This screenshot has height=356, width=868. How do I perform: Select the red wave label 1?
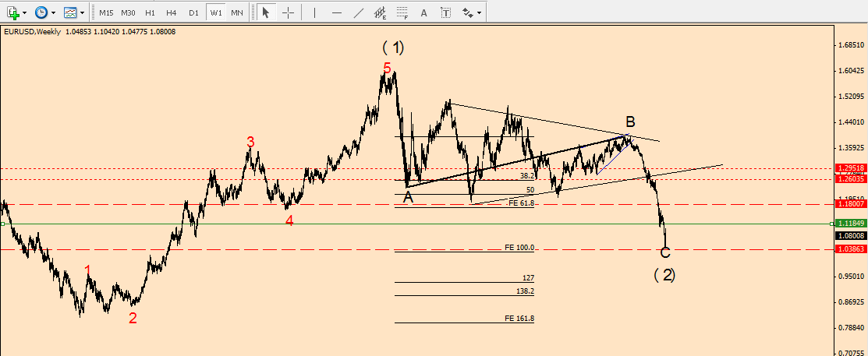pos(88,270)
